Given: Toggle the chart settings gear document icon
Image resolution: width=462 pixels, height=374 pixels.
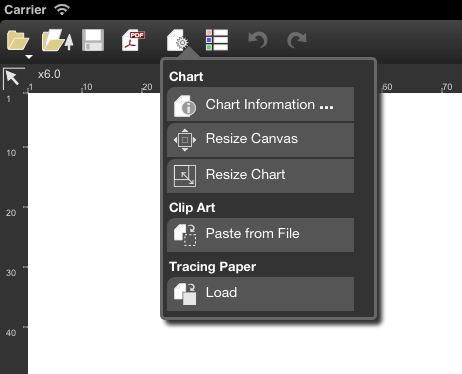Looking at the screenshot, I should pos(178,40).
